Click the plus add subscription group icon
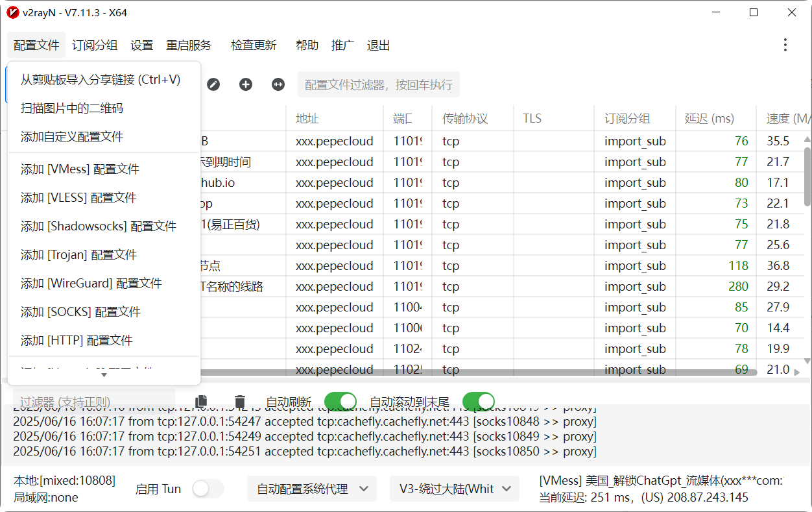The height and width of the screenshot is (512, 812). pyautogui.click(x=246, y=84)
